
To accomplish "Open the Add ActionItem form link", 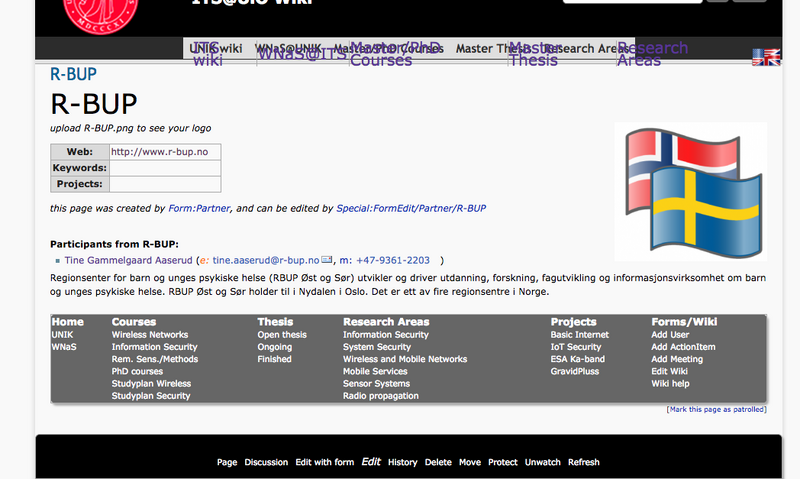I will pos(683,347).
